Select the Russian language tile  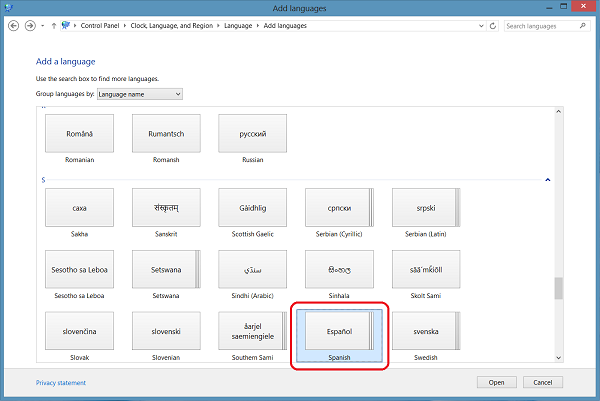(252, 133)
